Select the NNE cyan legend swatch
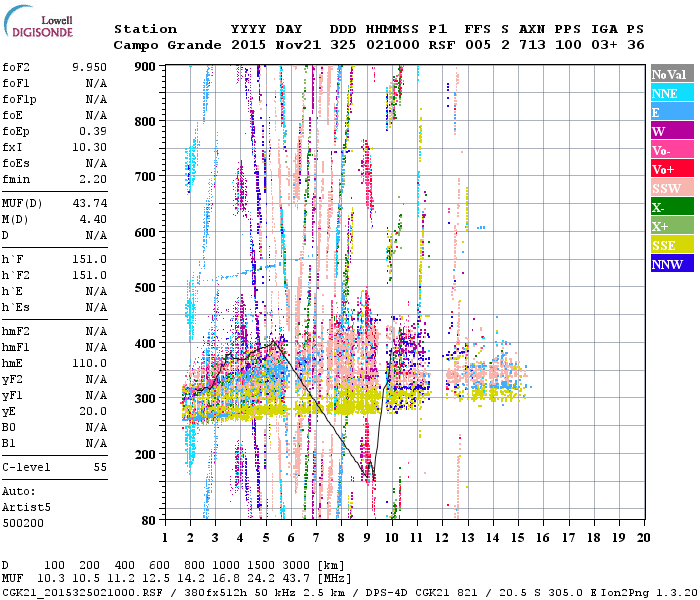The height and width of the screenshot is (600, 700). click(672, 93)
